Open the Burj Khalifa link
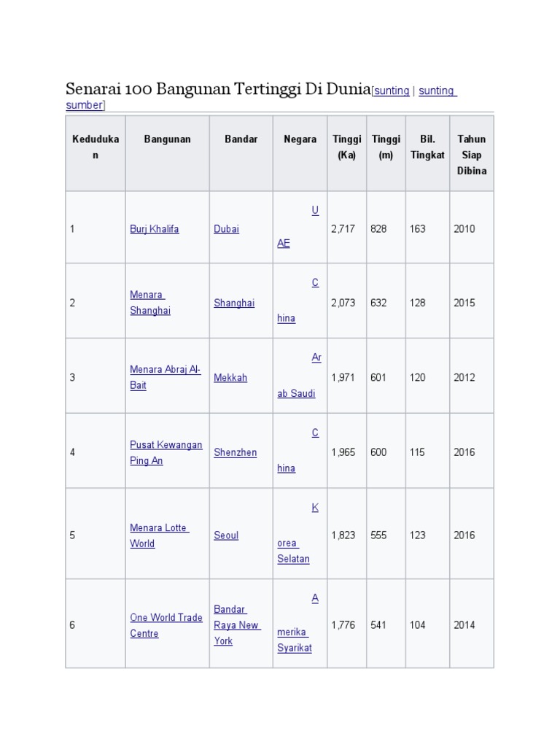The image size is (560, 747). 154,229
